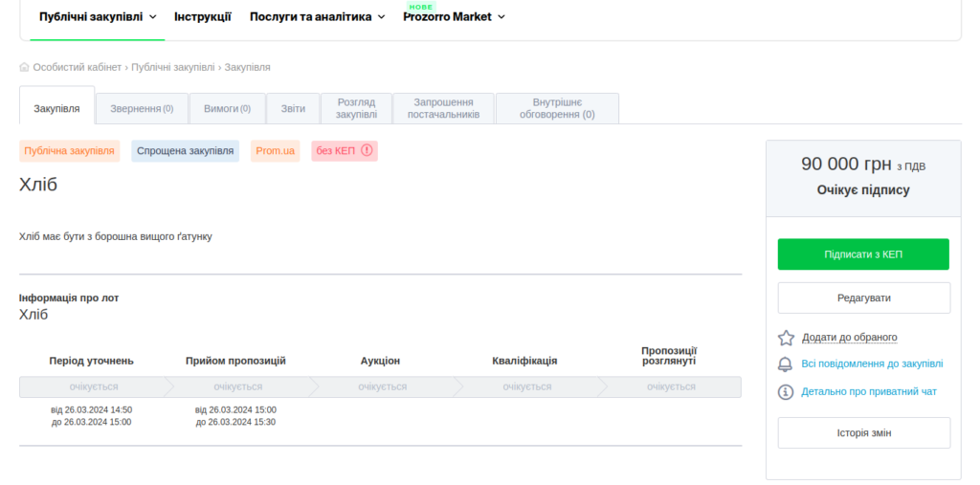Open the Звіти tab
Viewport: 980px width, 485px height.
point(293,109)
